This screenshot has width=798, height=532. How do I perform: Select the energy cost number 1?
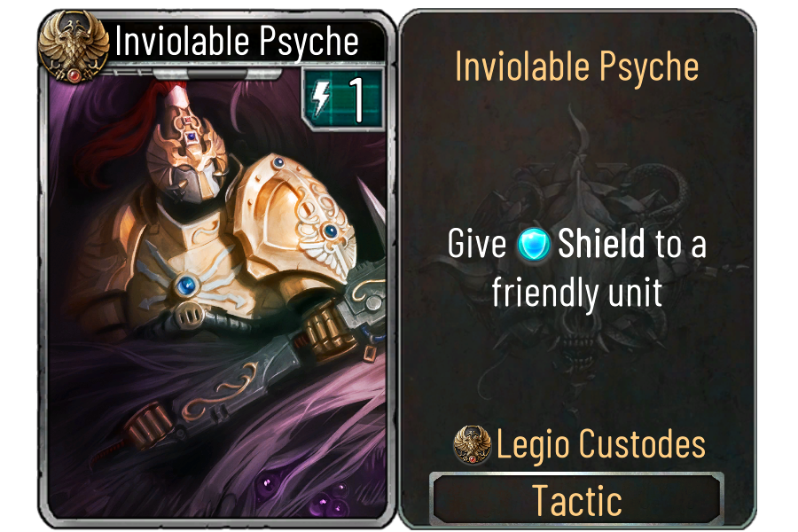[358, 98]
